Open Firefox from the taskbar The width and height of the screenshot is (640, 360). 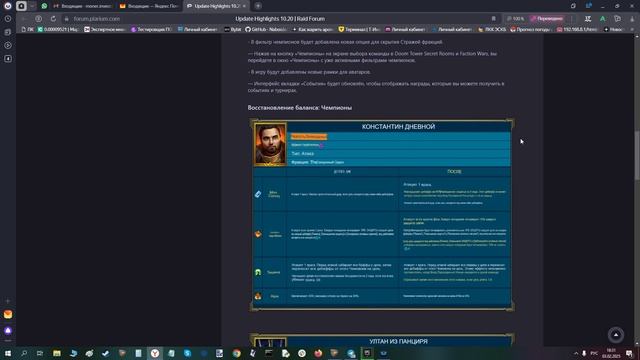coord(318,353)
